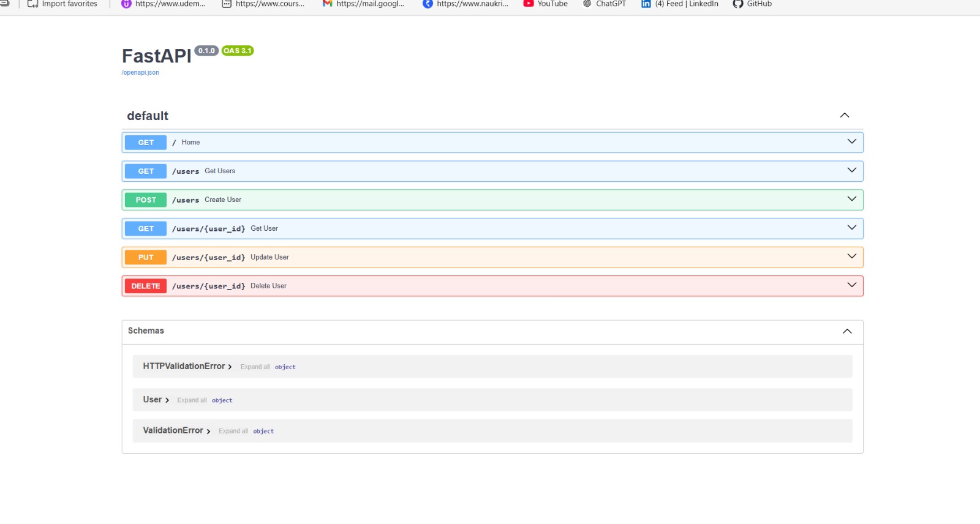This screenshot has width=980, height=524.
Task: Click the FastAPI title heading
Action: [x=157, y=56]
